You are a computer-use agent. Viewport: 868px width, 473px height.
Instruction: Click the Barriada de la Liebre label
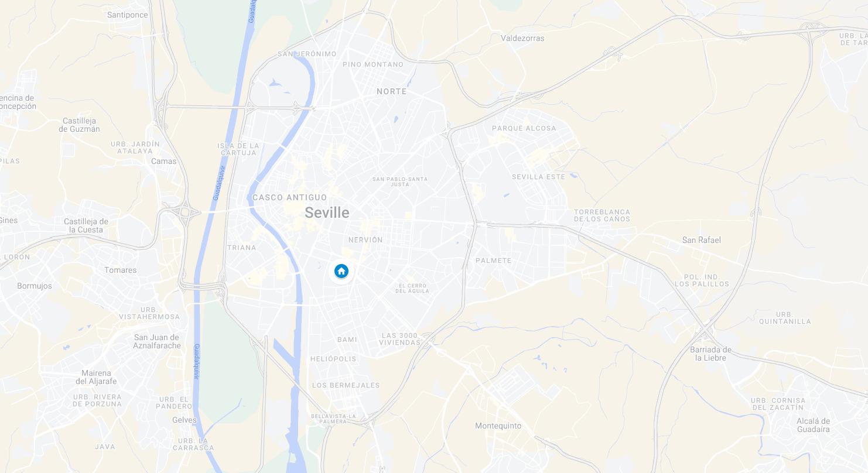coord(711,354)
